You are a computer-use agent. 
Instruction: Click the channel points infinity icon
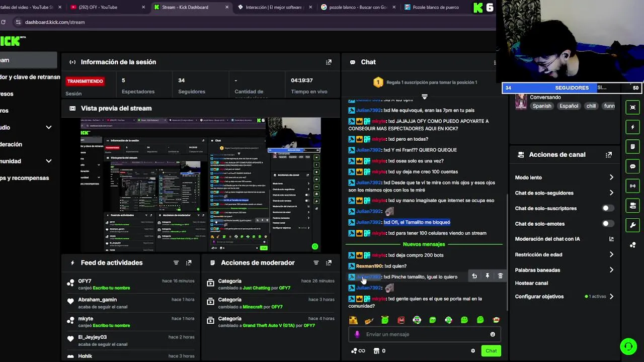pos(358,351)
